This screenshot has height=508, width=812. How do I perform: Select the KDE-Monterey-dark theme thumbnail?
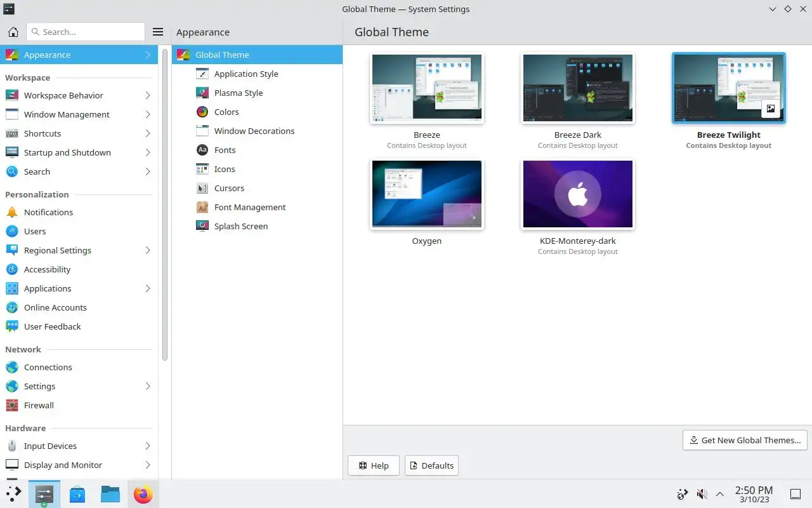(x=578, y=194)
